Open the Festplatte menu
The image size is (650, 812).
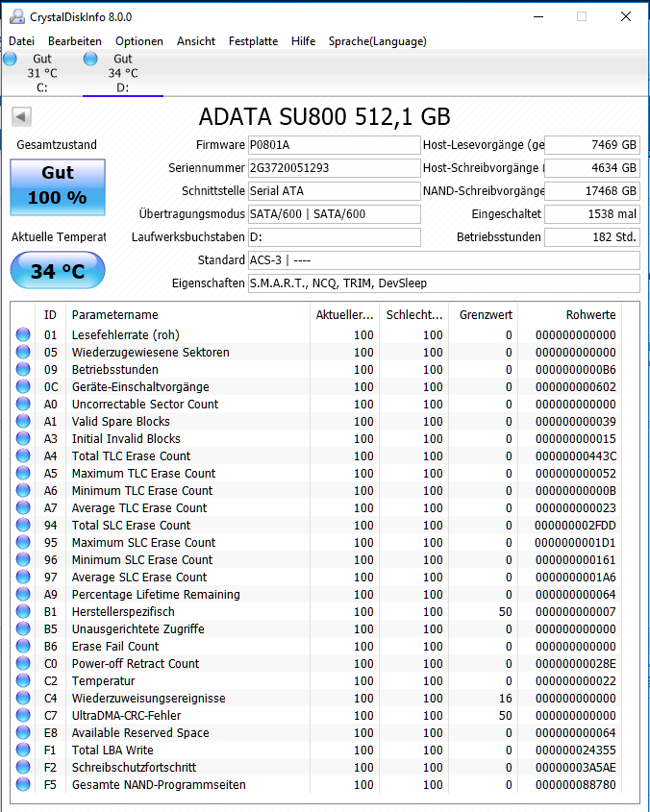254,41
